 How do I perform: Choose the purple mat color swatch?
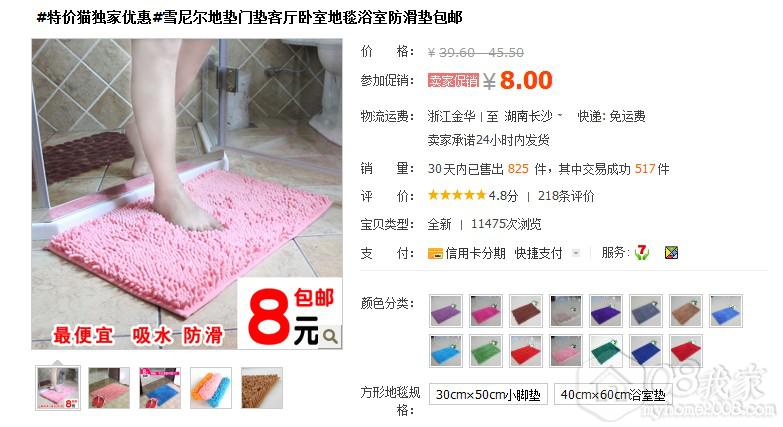coord(446,311)
